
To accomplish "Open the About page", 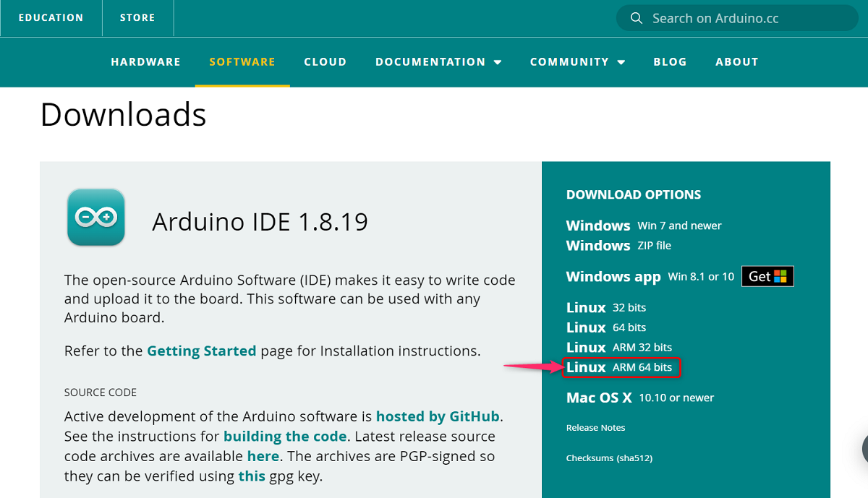I will pos(736,62).
